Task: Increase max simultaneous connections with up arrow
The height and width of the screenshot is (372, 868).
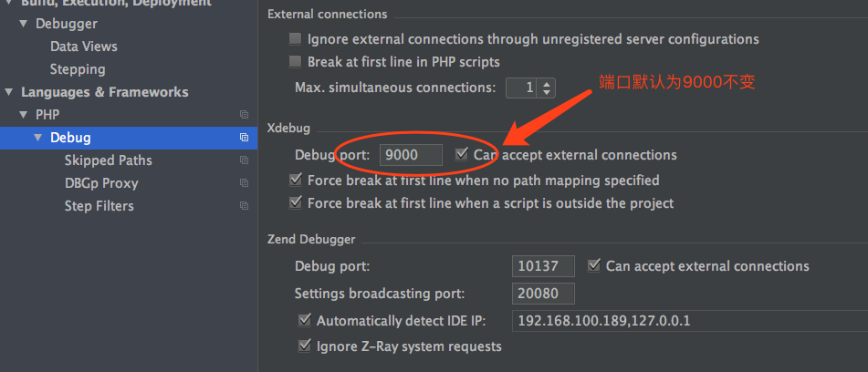Action: pos(547,84)
